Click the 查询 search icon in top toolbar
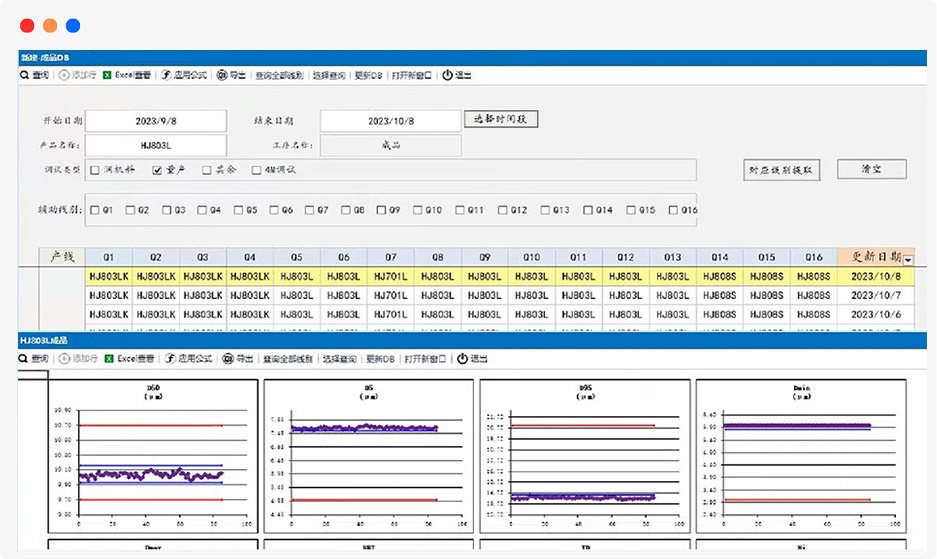This screenshot has width=937, height=559. click(x=26, y=75)
